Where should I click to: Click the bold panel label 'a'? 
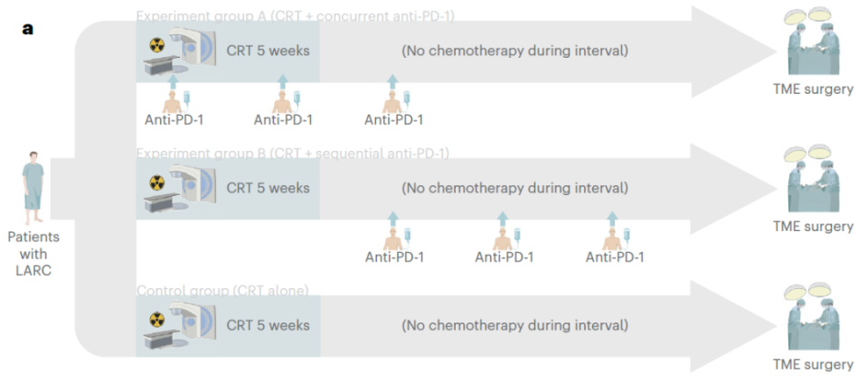click(28, 29)
